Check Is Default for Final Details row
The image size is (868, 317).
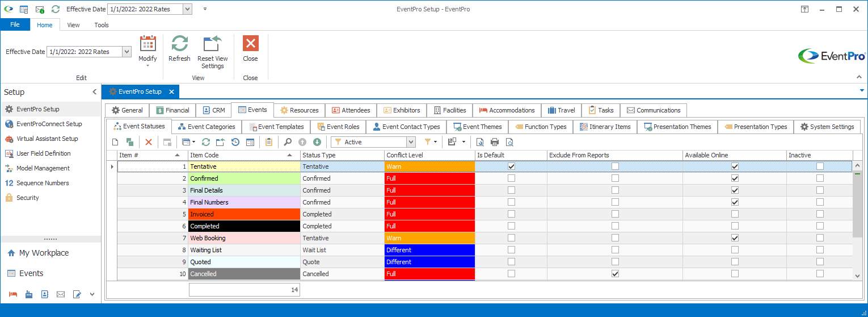tap(511, 190)
